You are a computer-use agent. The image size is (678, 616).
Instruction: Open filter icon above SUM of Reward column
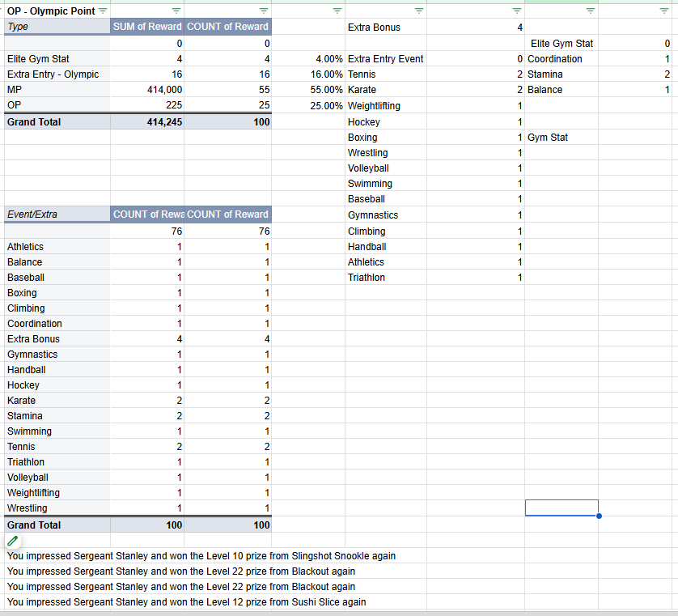tap(176, 11)
